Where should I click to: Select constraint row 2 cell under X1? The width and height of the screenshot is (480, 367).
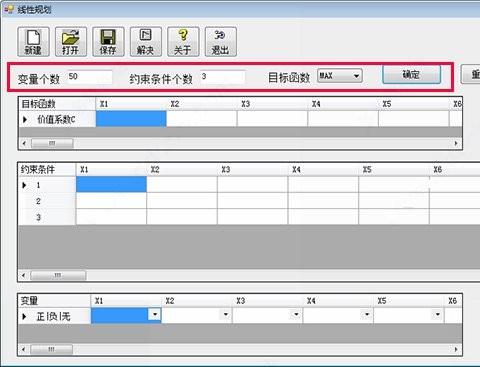coord(111,201)
